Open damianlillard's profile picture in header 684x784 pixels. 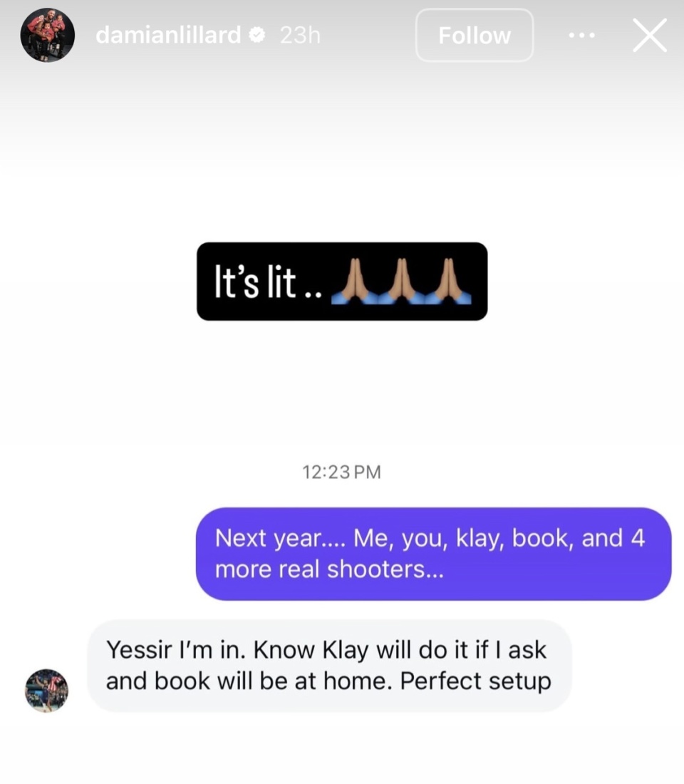tap(48, 35)
